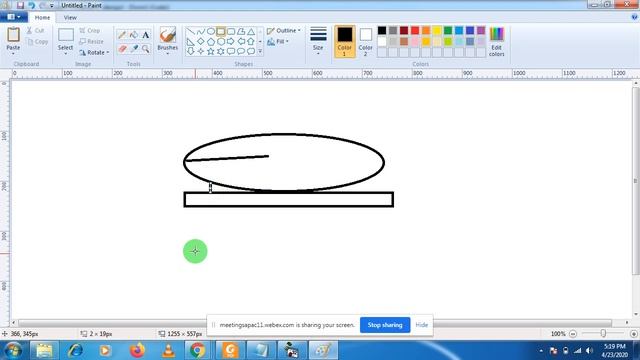Click the Undo arrow in title bar
Screen dimensions: 640x360
(31, 5)
